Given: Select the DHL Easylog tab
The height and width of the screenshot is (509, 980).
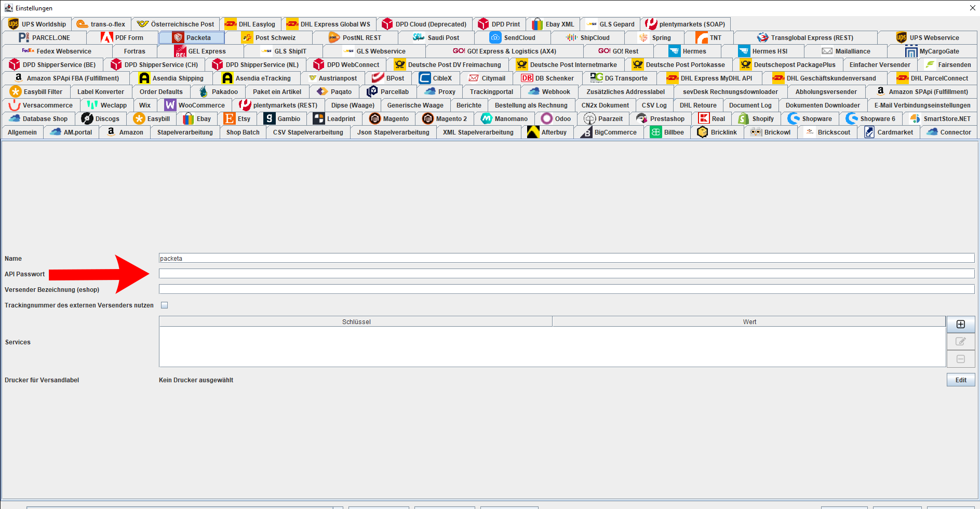Looking at the screenshot, I should tap(250, 24).
